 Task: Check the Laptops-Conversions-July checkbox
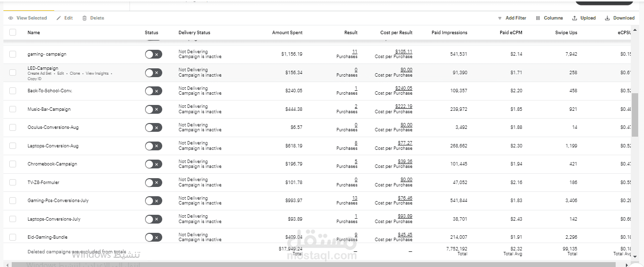pyautogui.click(x=13, y=219)
